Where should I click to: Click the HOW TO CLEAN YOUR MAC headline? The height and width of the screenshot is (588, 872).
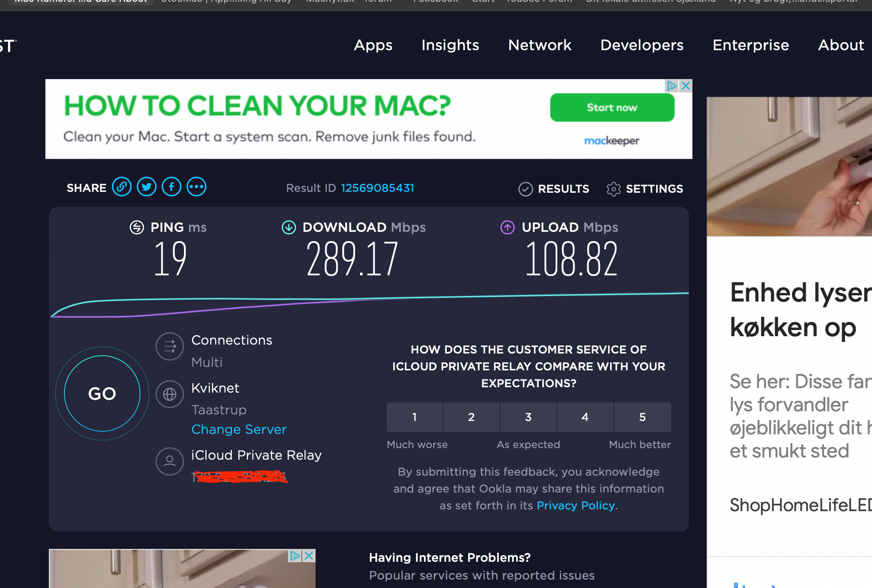tap(257, 106)
